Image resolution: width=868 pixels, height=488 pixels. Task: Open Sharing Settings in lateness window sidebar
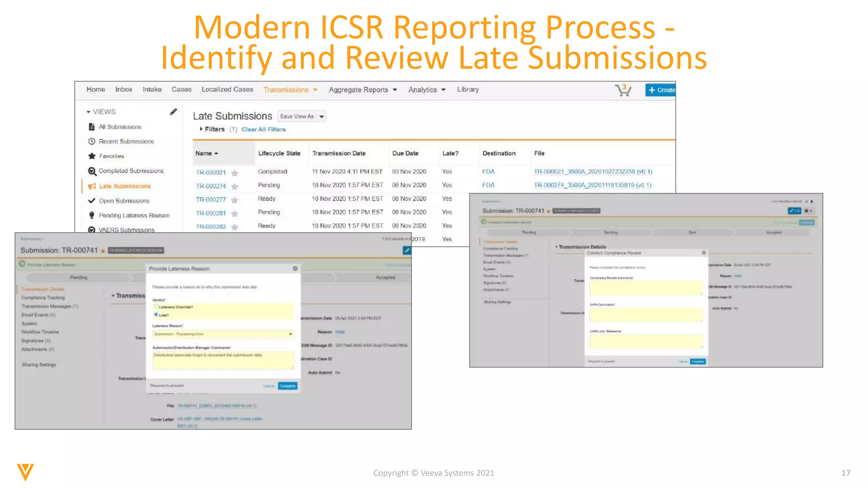(x=39, y=365)
